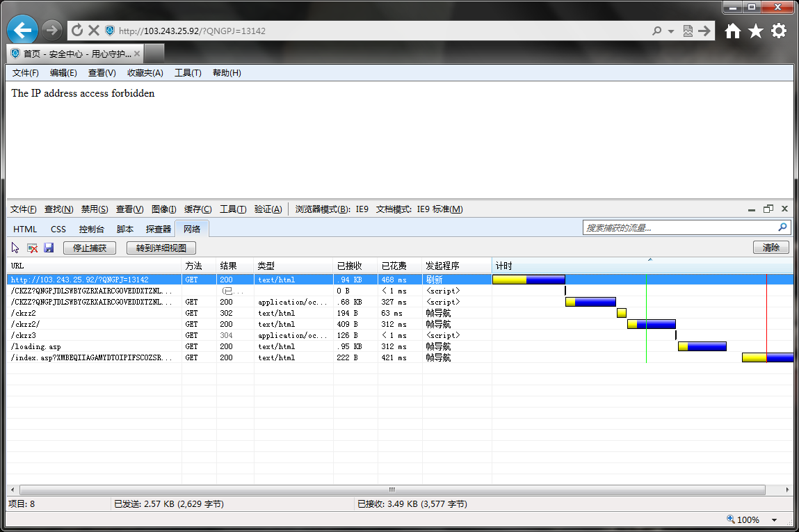The image size is (799, 532).
Task: Click the 转到详细视图 button
Action: tap(161, 248)
